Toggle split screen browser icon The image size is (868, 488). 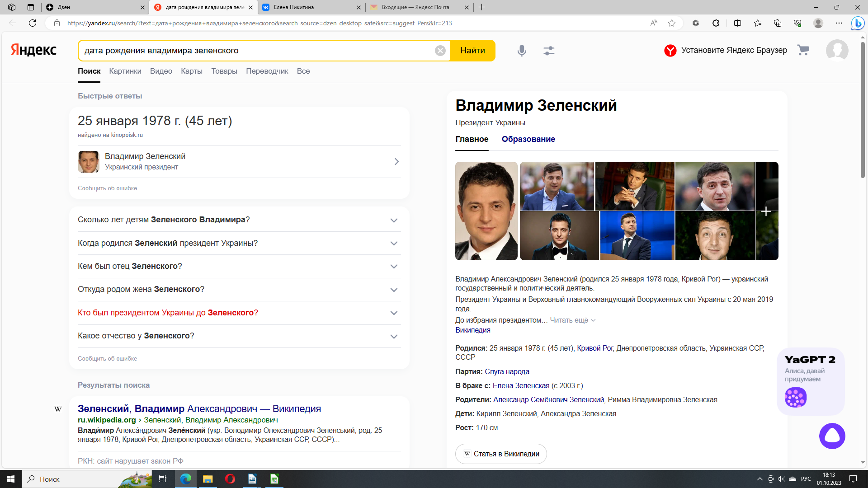tap(737, 23)
